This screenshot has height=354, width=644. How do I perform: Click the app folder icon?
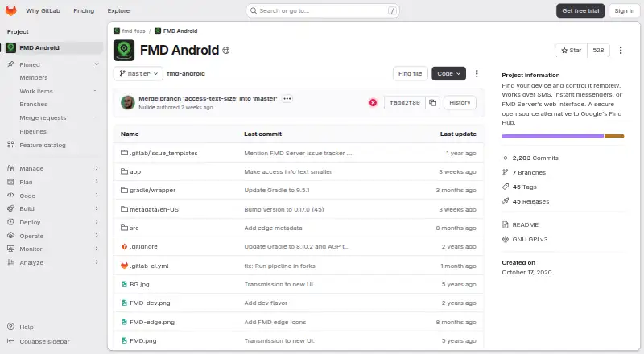(x=124, y=171)
